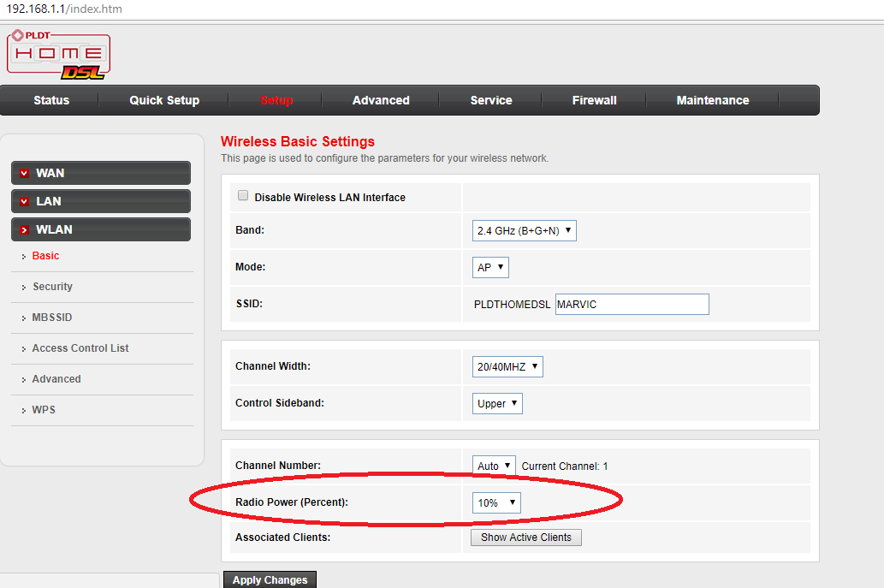Click Apply Changes button
This screenshot has width=884, height=588.
pos(270,579)
